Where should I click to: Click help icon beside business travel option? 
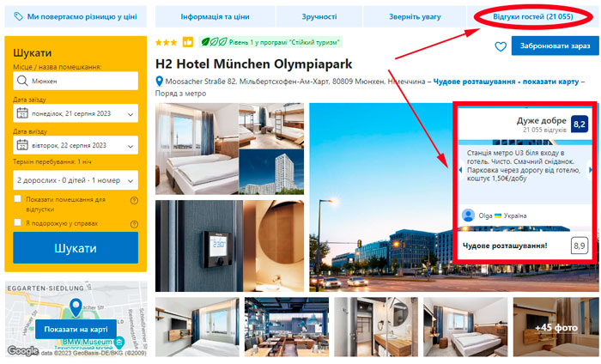click(x=134, y=224)
